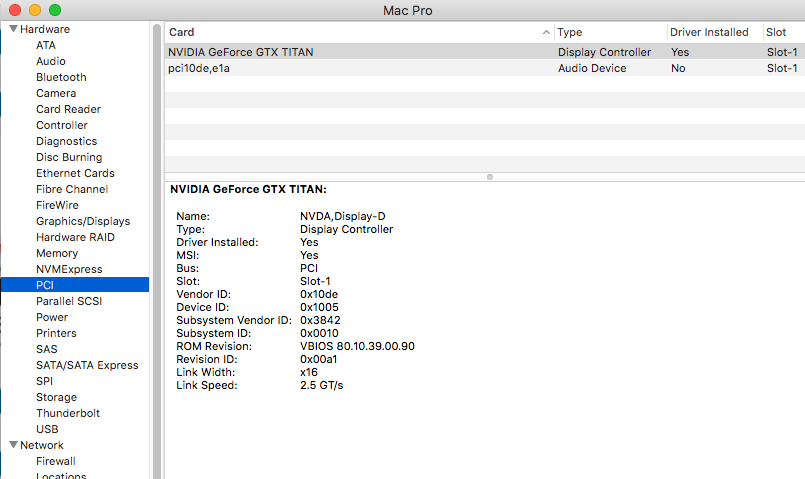This screenshot has height=479, width=805.
Task: Open Parallel SCSI entry
Action: point(69,301)
